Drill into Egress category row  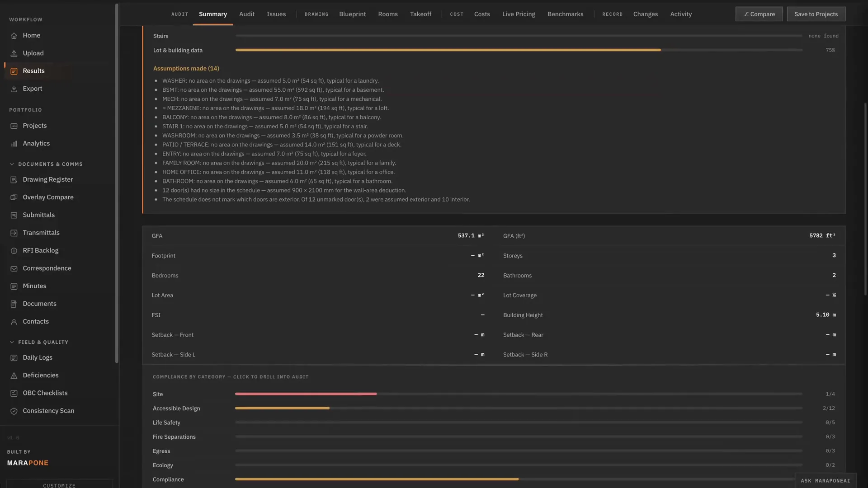click(494, 451)
